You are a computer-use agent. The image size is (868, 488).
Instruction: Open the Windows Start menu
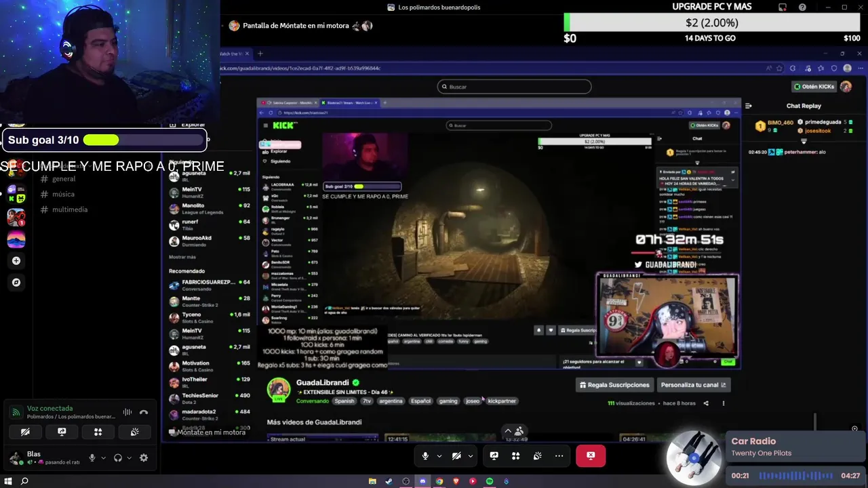[x=8, y=481]
